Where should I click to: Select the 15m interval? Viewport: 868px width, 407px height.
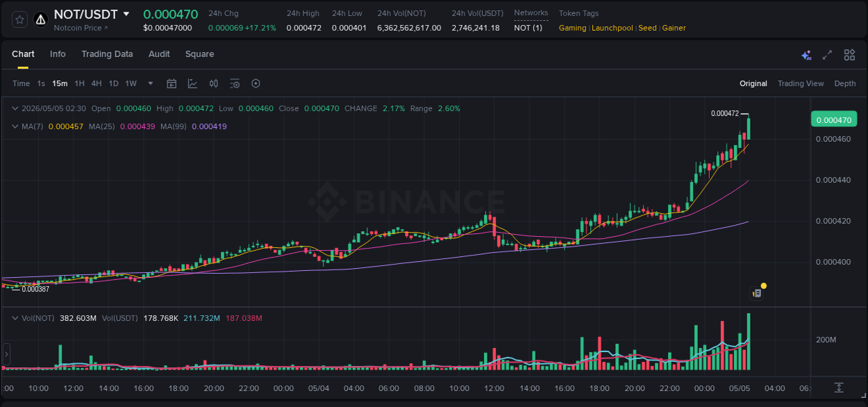[x=60, y=83]
